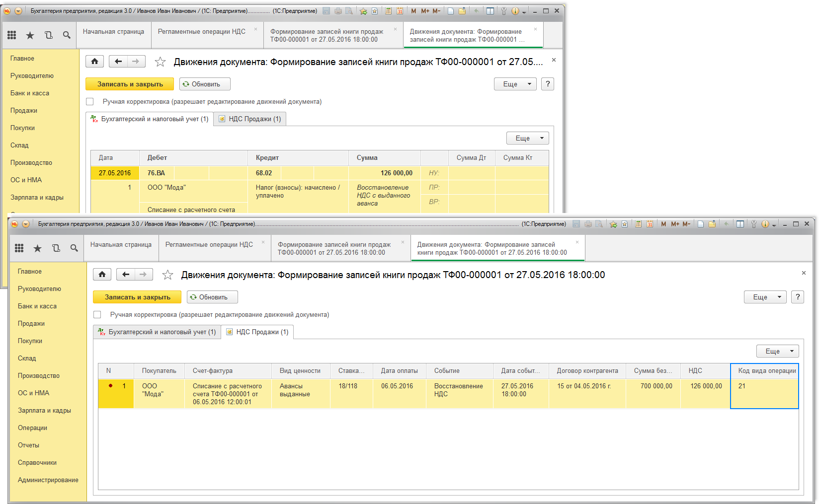
Task: Click Home icon in front window form
Action: click(102, 275)
